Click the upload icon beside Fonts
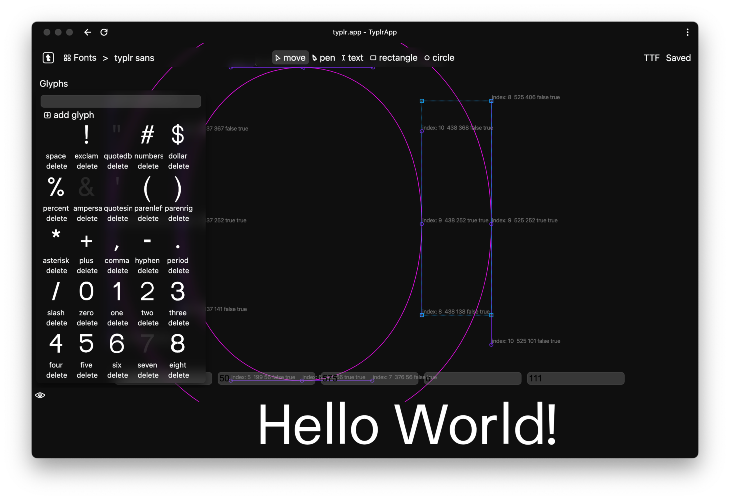Viewport: 730px width, 500px height. click(48, 58)
